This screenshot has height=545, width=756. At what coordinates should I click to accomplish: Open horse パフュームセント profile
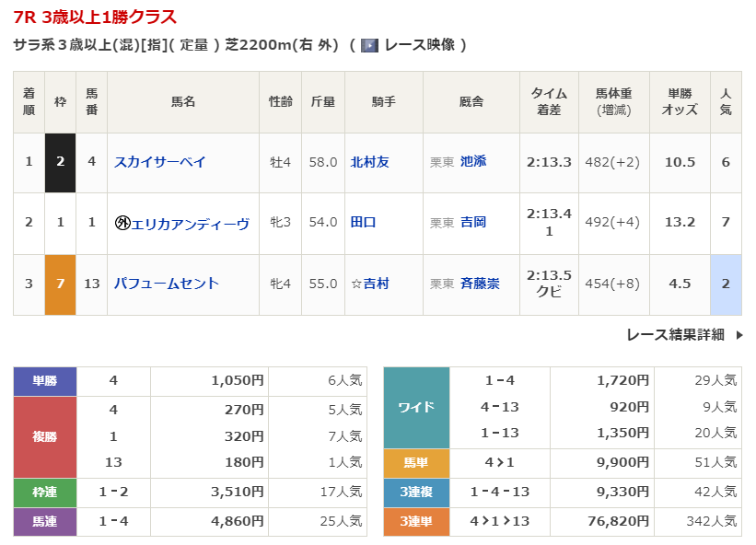pos(167,284)
